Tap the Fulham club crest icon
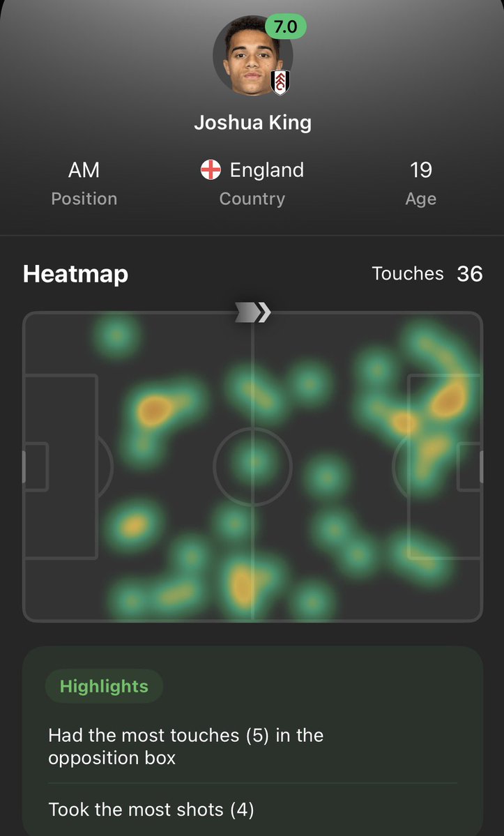 (x=280, y=82)
